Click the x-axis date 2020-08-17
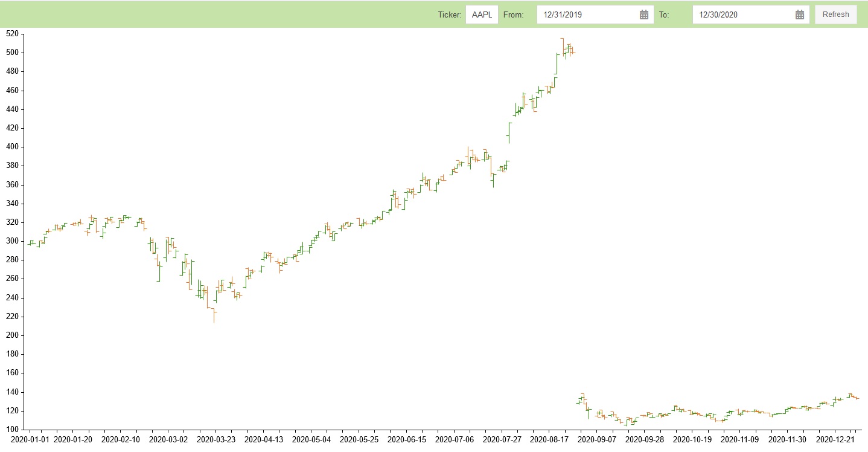The image size is (868, 452). coord(550,439)
